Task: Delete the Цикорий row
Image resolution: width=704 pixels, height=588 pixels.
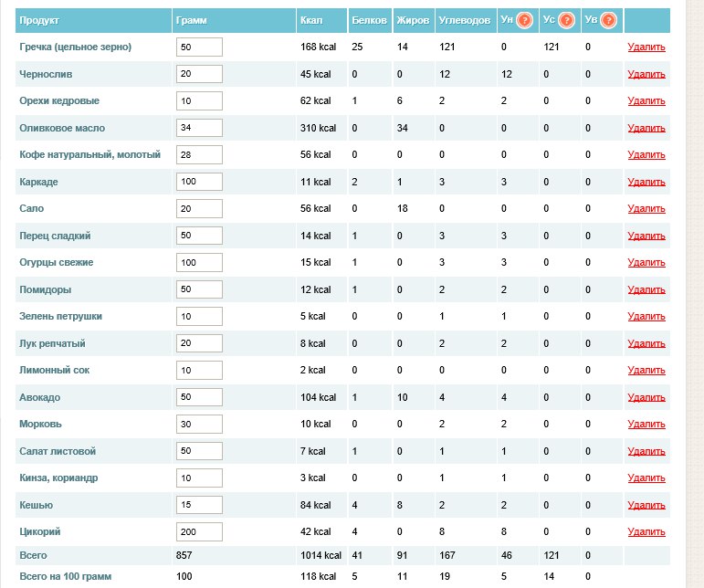Action: click(x=646, y=532)
